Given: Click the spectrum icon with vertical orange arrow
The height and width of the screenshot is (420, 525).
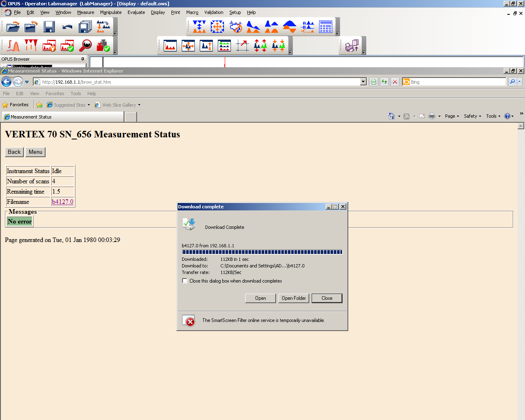Looking at the screenshot, I should [x=206, y=46].
